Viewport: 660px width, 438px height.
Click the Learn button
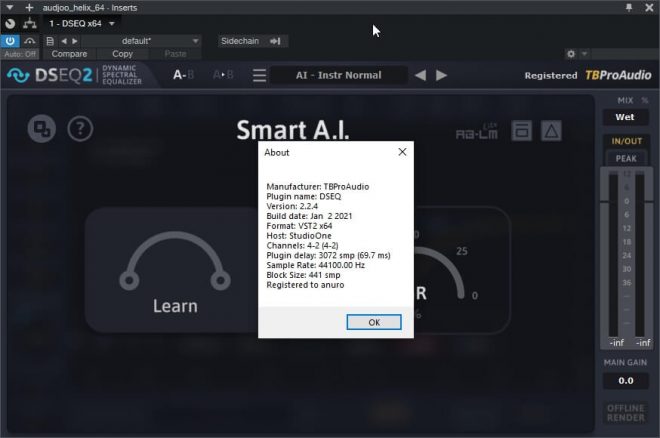(175, 270)
